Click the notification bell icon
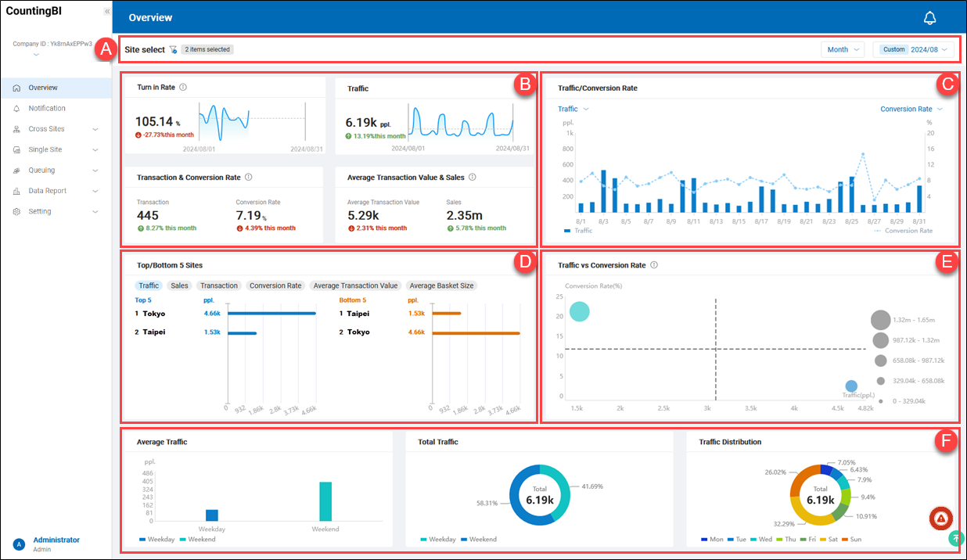The image size is (967, 560). tap(929, 18)
